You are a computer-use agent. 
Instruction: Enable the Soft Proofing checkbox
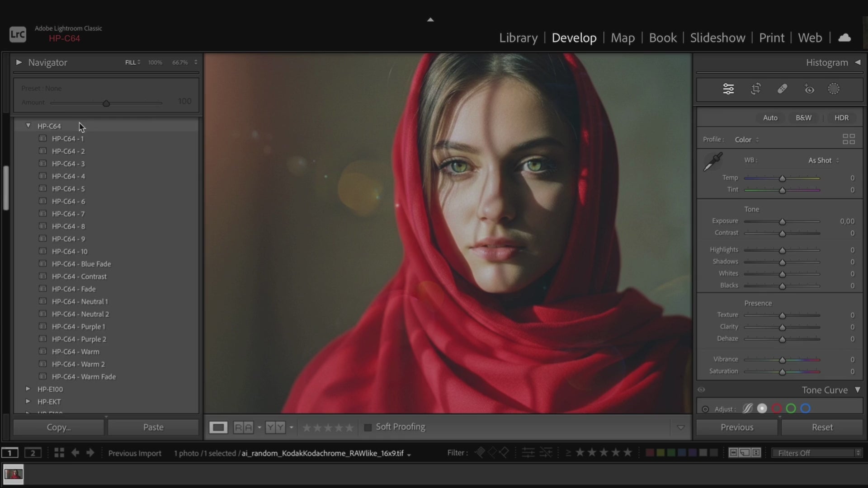pos(368,427)
